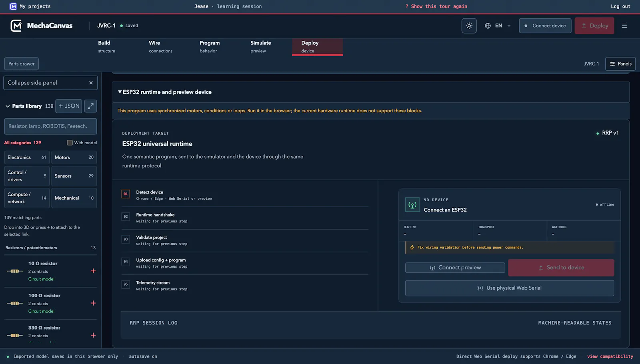640x364 pixels.
Task: Open the EN language dropdown
Action: (498, 26)
